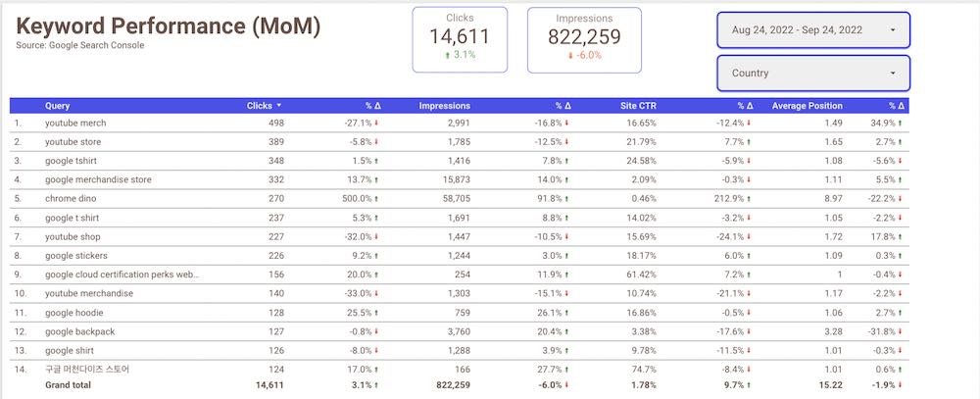Select the youtube merchandise query
Image resolution: width=980 pixels, height=399 pixels.
(89, 293)
